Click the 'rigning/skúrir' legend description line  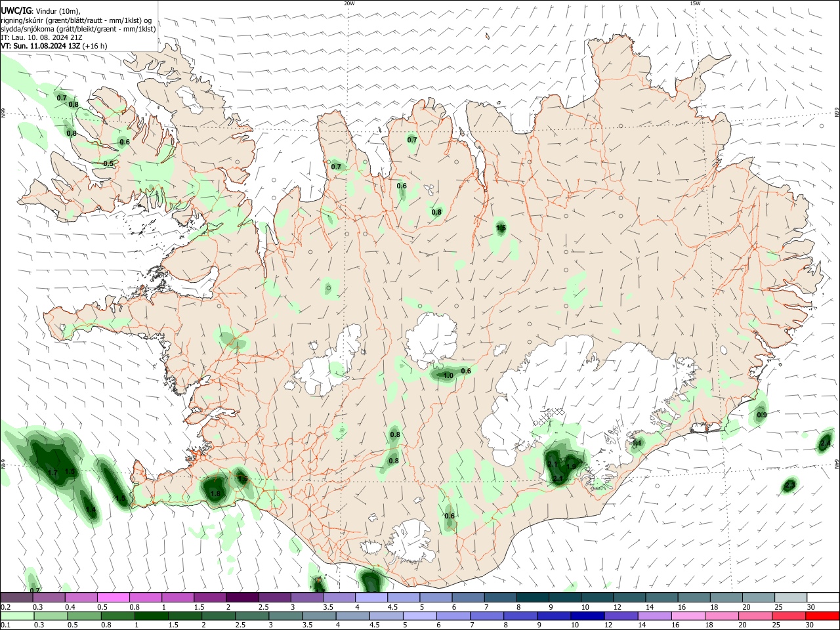pyautogui.click(x=76, y=20)
